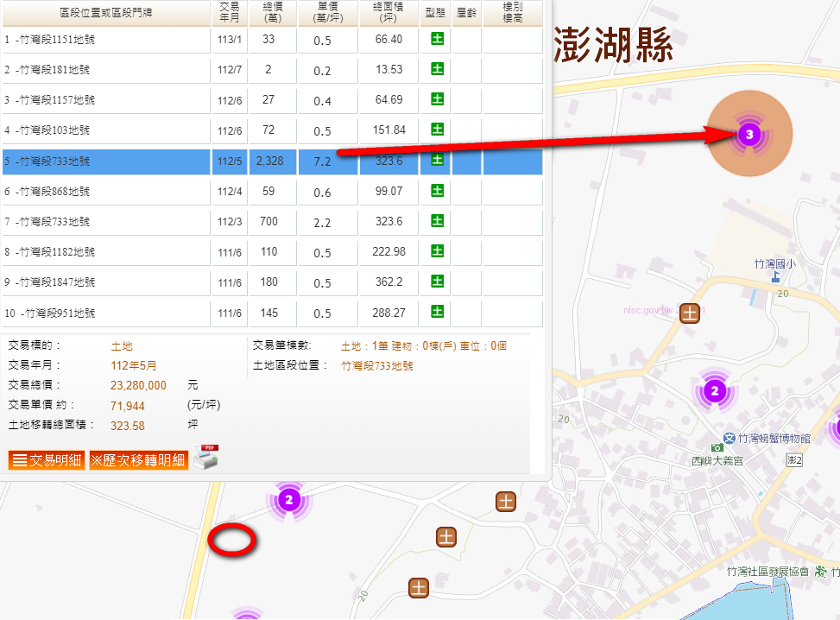
Task: Select the 土 land marker left of 竹灣國小
Action: tap(689, 313)
